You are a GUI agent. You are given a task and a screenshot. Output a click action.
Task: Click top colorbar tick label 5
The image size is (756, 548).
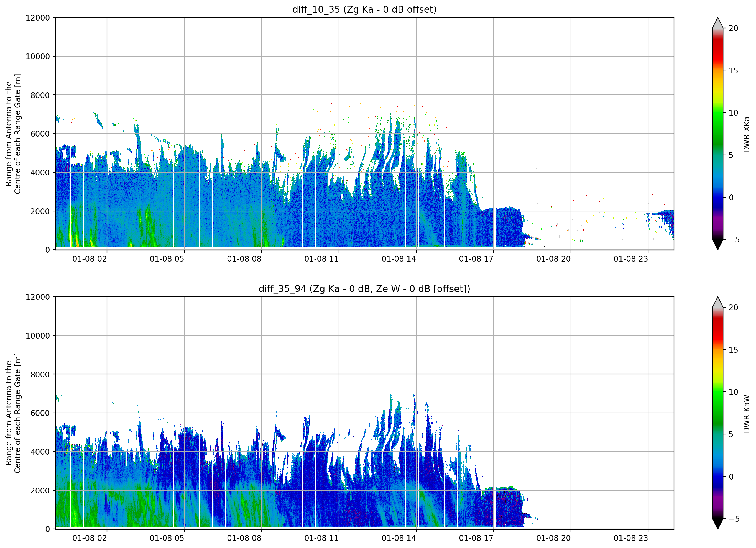(731, 155)
